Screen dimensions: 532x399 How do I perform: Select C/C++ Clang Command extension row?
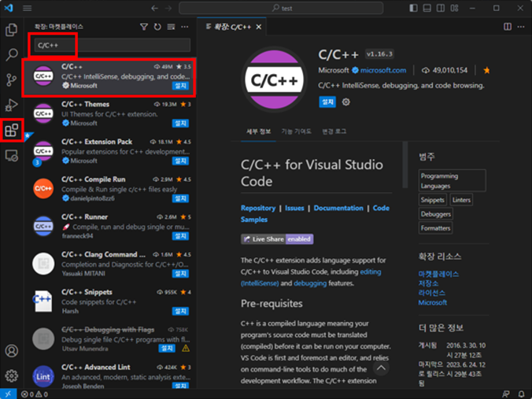110,264
